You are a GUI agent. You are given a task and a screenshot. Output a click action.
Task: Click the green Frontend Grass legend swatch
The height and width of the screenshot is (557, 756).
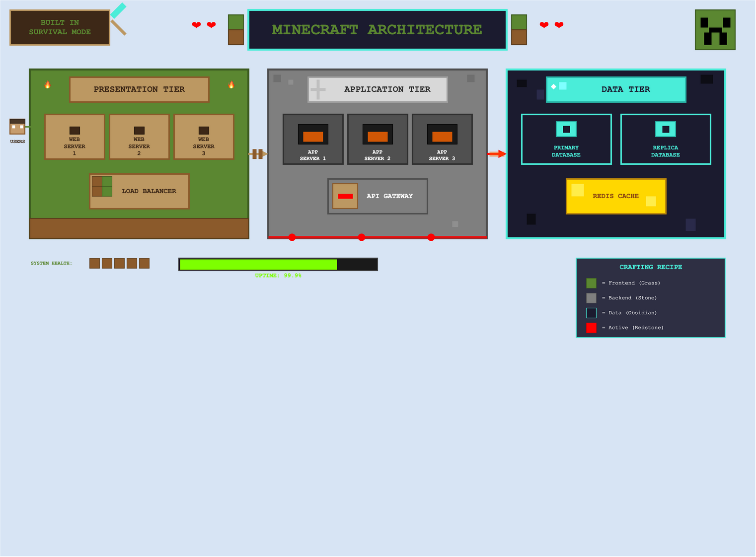tap(591, 283)
